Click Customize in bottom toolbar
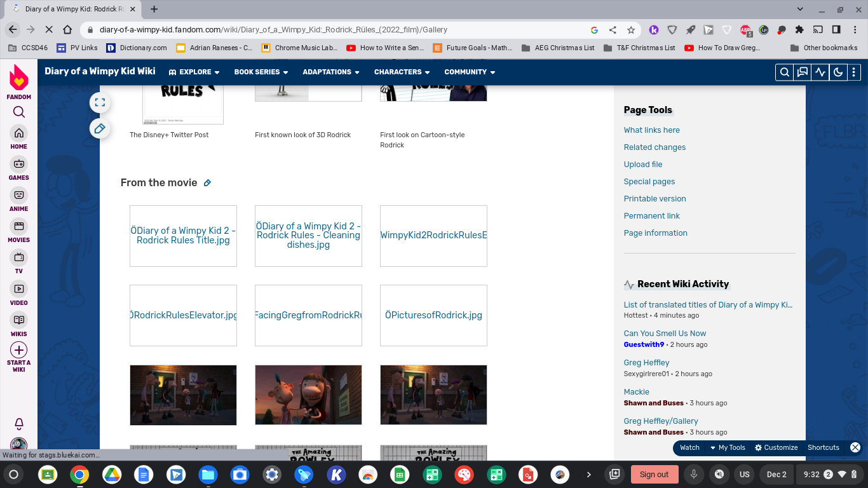The image size is (868, 488). [776, 447]
